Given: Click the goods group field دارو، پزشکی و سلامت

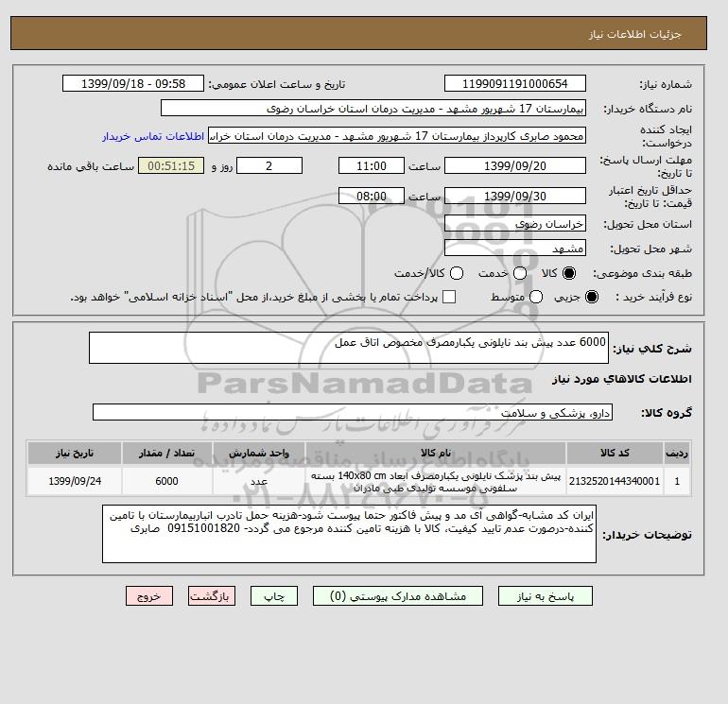Looking at the screenshot, I should (x=353, y=412).
